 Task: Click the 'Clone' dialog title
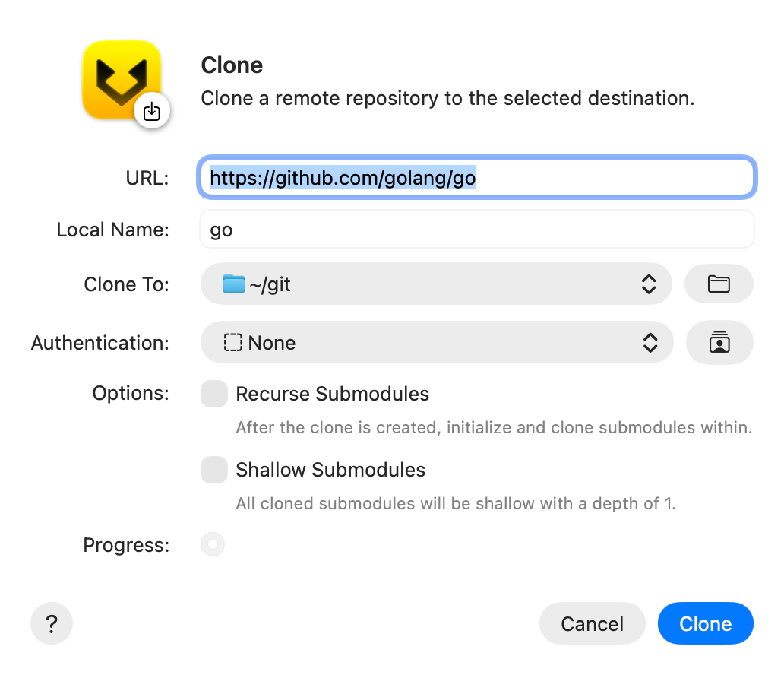coord(232,65)
